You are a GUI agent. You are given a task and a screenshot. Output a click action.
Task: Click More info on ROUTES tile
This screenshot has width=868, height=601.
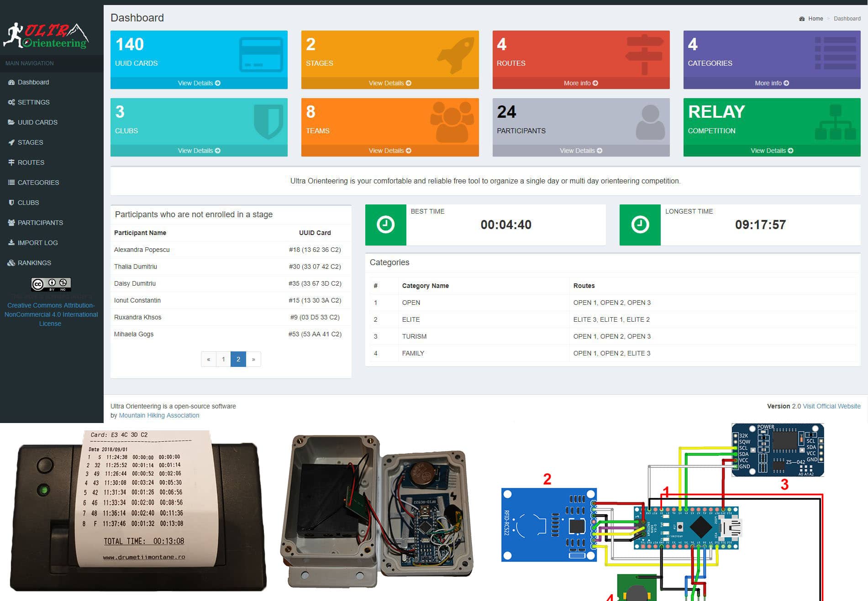(581, 83)
